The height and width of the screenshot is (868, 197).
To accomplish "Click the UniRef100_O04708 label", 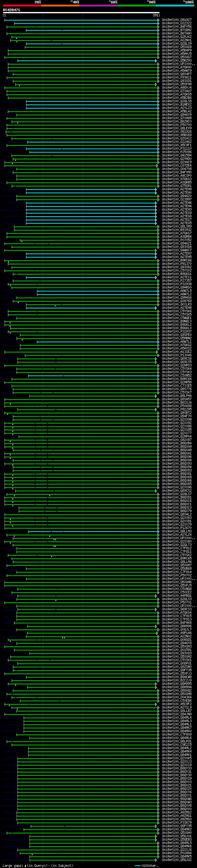I will click(x=177, y=169).
